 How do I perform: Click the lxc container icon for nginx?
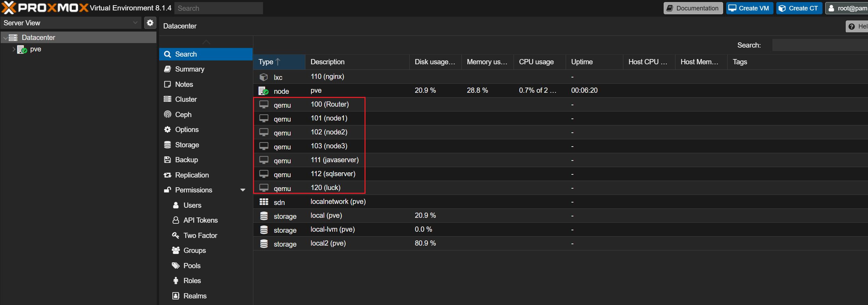click(x=264, y=77)
